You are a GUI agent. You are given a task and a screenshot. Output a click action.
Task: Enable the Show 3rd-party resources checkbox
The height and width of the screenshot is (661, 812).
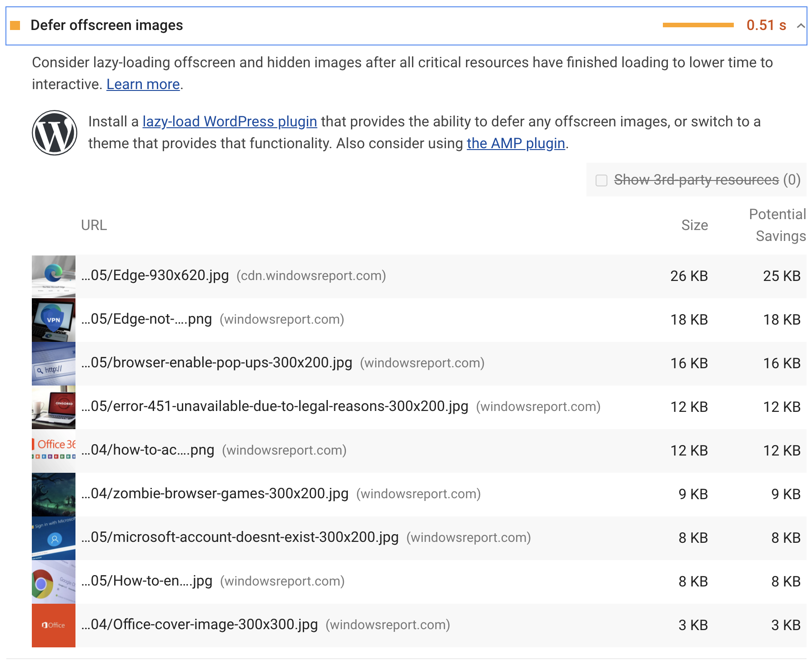click(601, 180)
